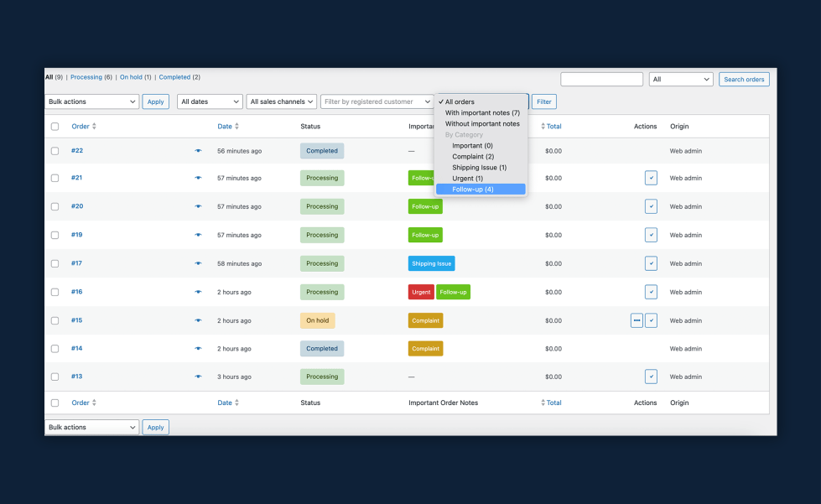Mark order #21 complete with the checkmark action
Viewport: 821px width, 504px height.
point(651,178)
